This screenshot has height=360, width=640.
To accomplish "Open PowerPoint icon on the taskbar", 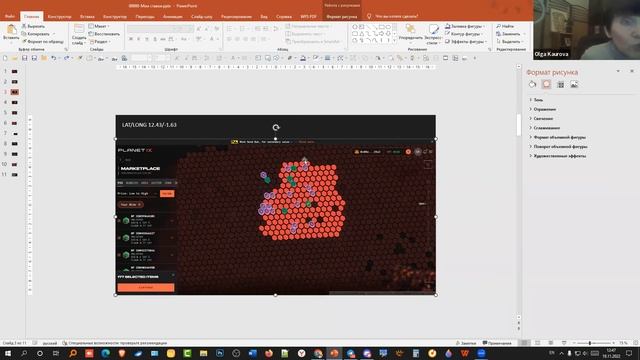I will tap(334, 353).
